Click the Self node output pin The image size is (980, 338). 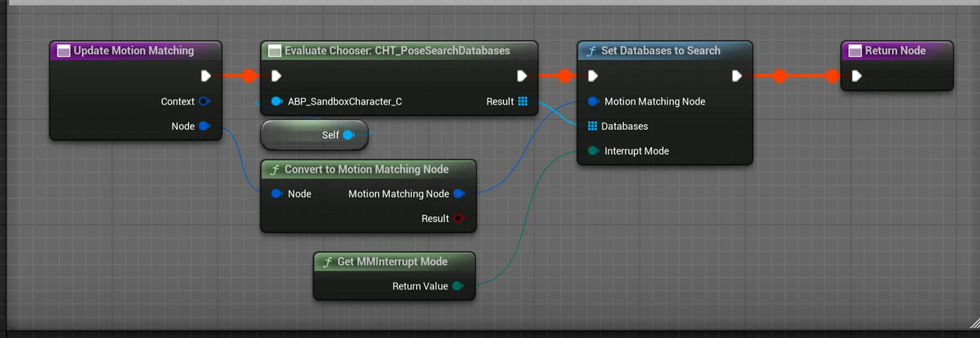(348, 135)
